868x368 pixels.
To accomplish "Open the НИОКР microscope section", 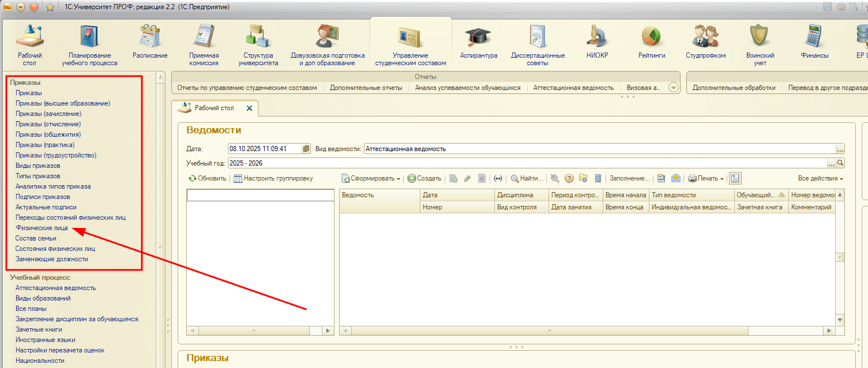I will tap(597, 36).
